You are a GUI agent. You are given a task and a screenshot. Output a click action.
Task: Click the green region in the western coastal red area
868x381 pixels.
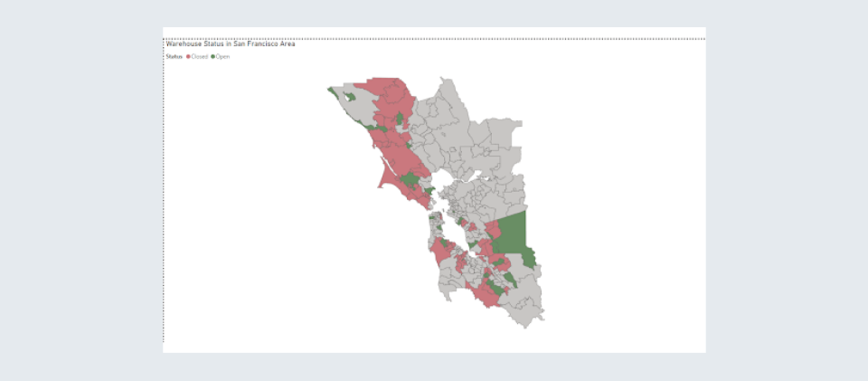[x=410, y=179]
